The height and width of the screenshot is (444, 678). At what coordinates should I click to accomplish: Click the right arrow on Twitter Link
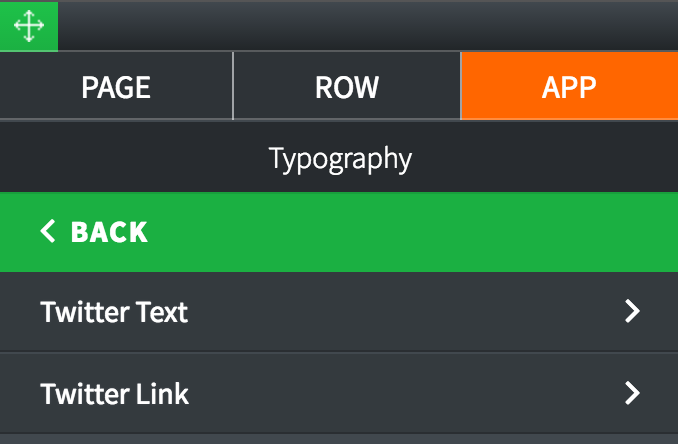coord(631,393)
